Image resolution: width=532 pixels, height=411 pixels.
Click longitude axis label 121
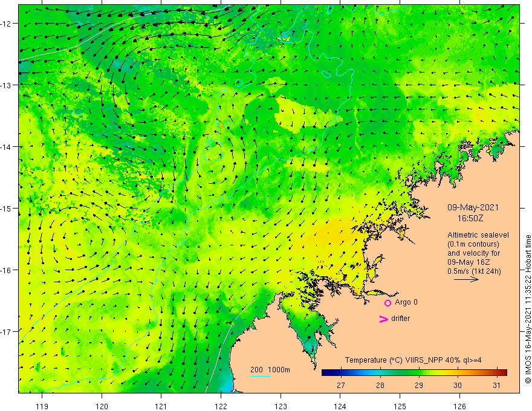point(161,406)
